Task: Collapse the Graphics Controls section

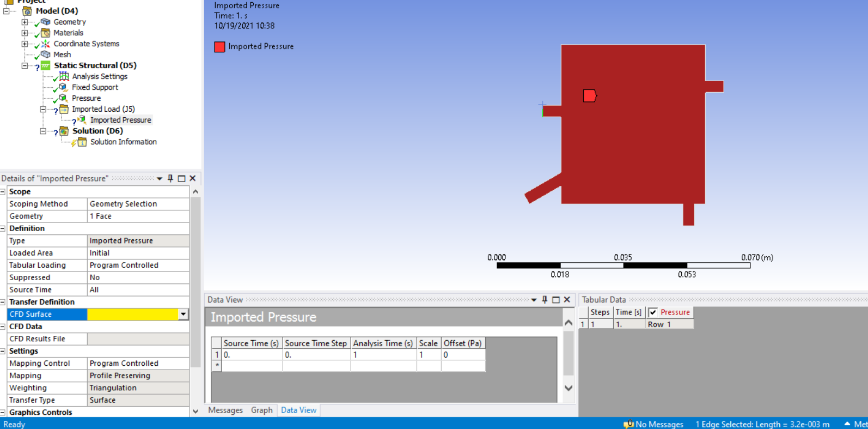Action: [x=3, y=412]
